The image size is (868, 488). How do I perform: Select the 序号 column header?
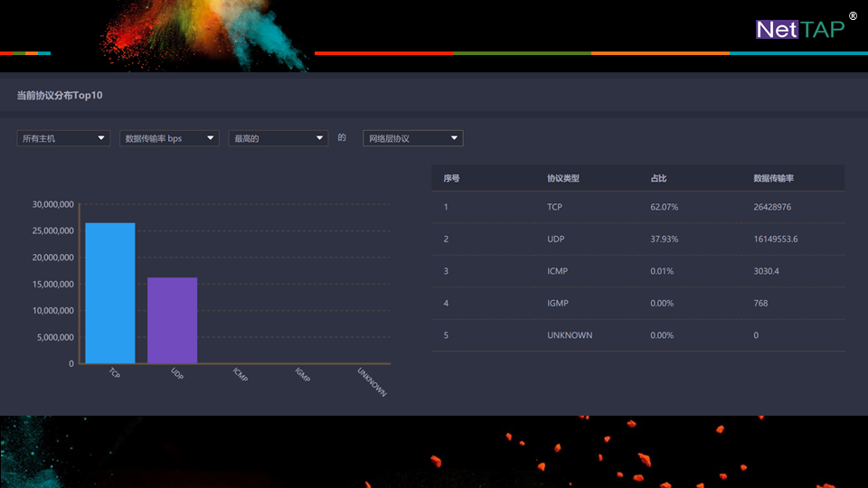pyautogui.click(x=452, y=178)
